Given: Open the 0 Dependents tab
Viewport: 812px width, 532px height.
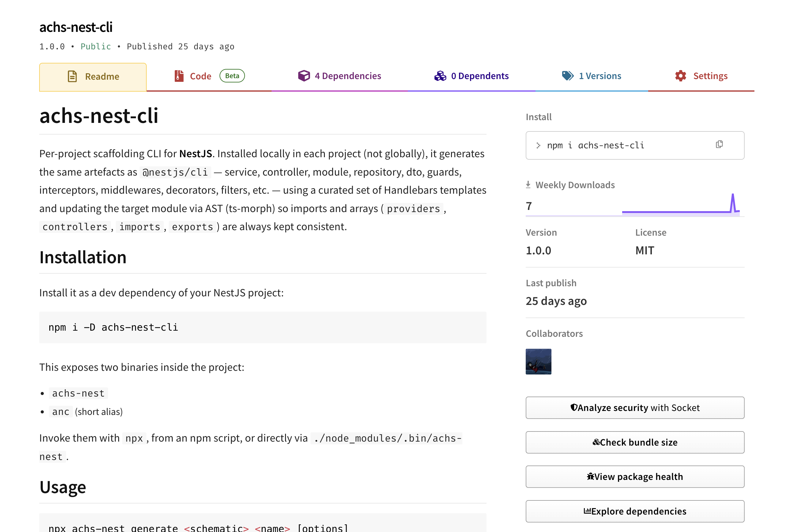Looking at the screenshot, I should point(471,76).
